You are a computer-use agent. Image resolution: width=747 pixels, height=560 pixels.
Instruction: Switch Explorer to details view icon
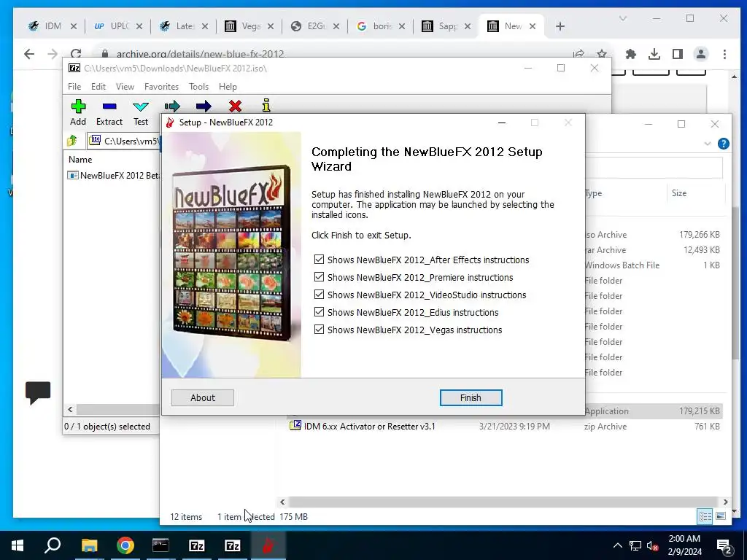click(x=705, y=516)
